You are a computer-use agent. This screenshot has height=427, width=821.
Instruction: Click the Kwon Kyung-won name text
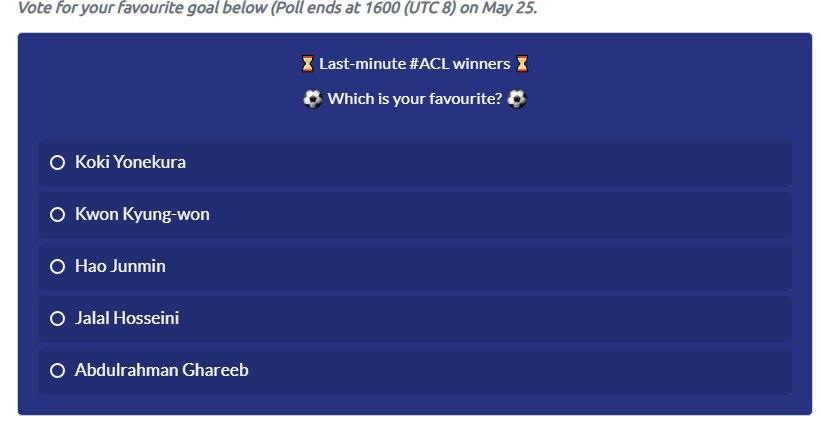tap(142, 215)
